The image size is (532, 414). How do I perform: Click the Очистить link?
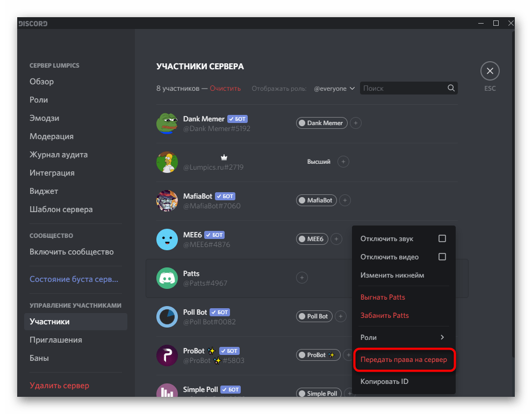225,89
